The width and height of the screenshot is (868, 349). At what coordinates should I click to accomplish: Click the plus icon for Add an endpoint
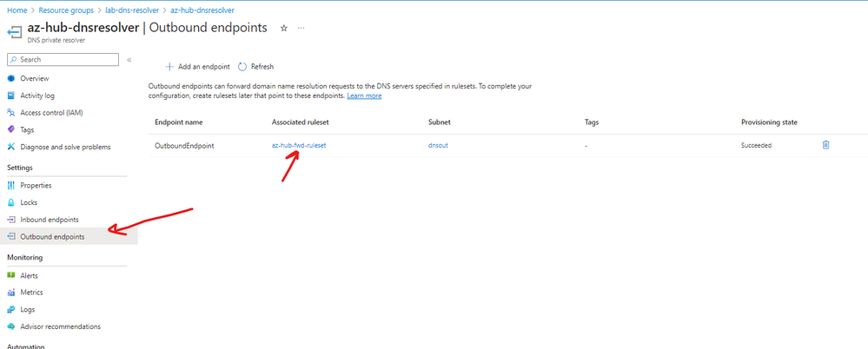pyautogui.click(x=169, y=67)
